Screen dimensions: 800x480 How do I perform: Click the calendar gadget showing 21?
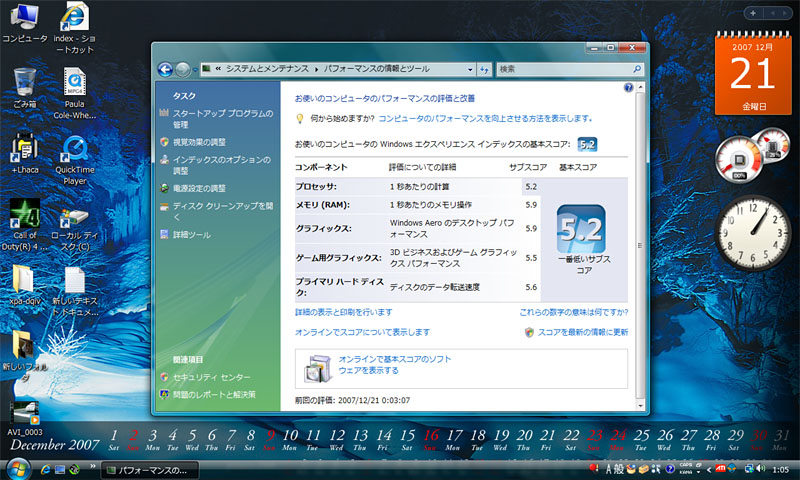[754, 73]
